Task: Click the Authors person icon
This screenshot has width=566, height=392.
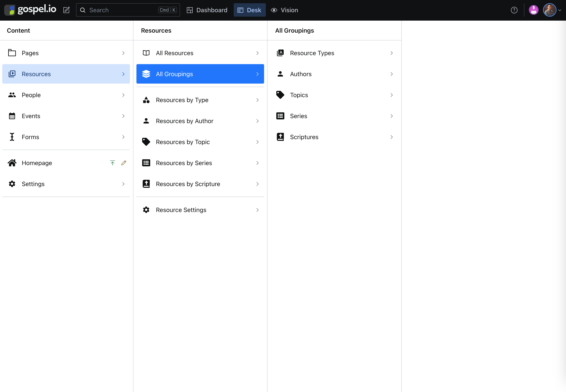Action: [x=280, y=74]
